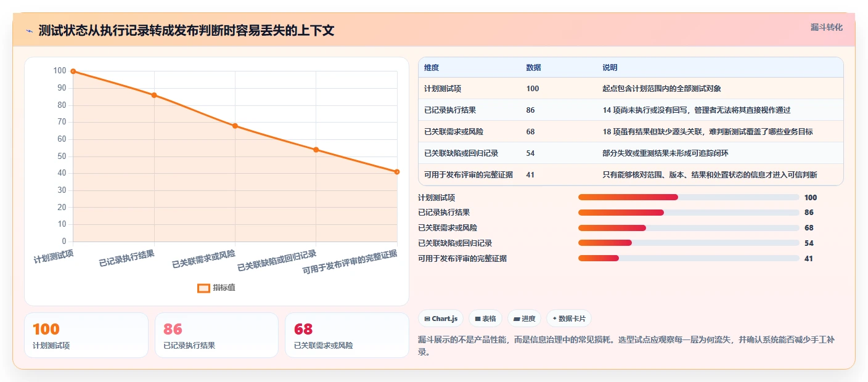Open the 100 计划测试项 data card
Screen dimensions: 868x382
coord(86,335)
